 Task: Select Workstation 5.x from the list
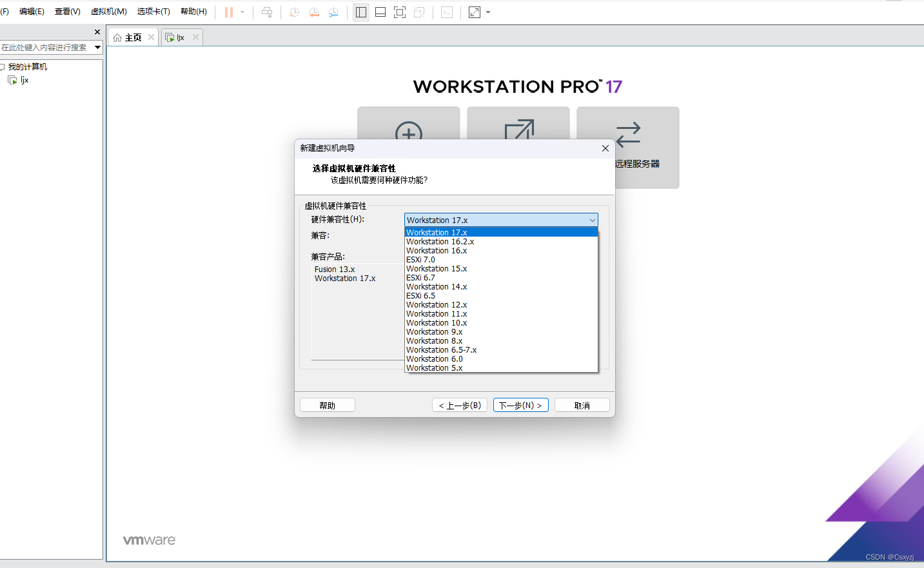pyautogui.click(x=501, y=368)
